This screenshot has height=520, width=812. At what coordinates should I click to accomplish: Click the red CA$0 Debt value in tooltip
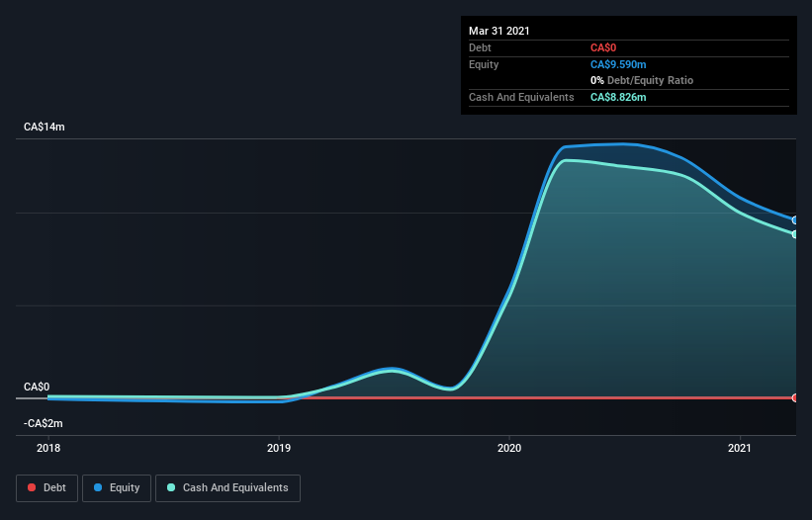(x=603, y=48)
